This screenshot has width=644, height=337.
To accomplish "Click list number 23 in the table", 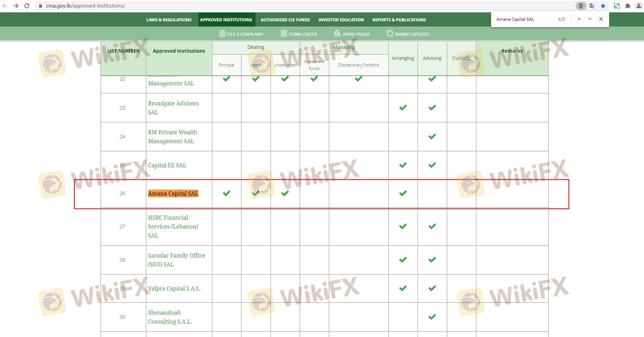I will [122, 108].
